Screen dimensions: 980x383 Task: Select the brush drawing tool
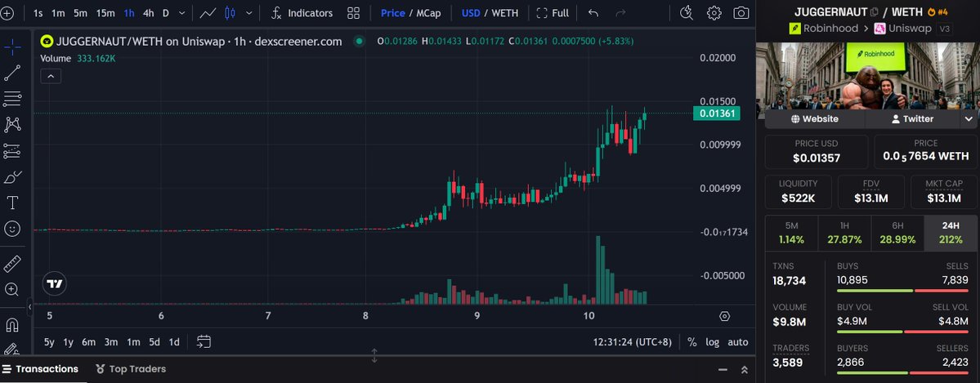click(12, 177)
